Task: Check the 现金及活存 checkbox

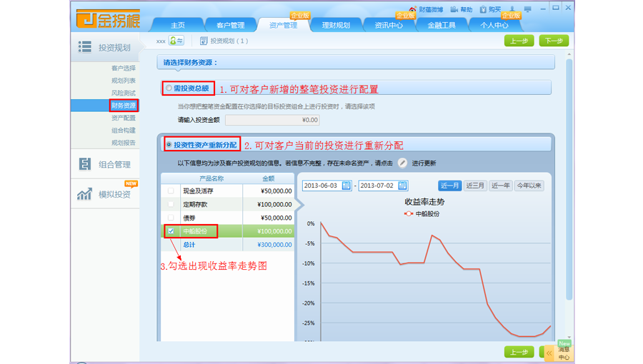Action: (x=170, y=191)
